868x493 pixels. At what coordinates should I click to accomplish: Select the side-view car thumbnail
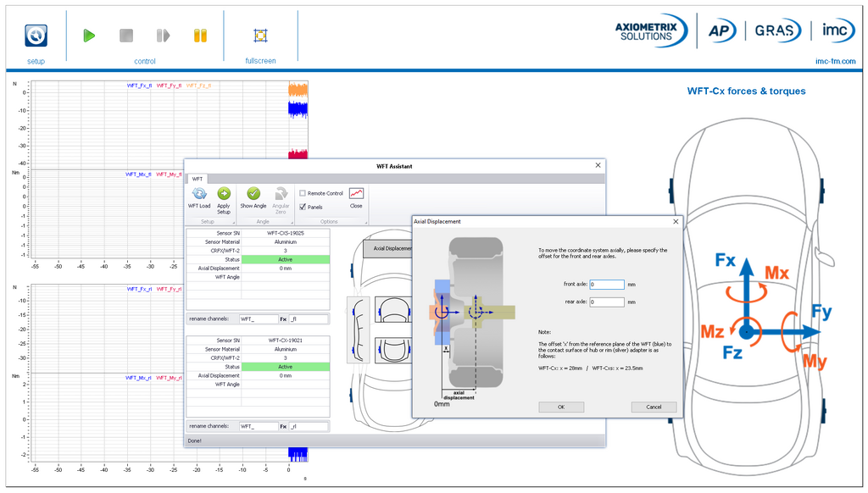[359, 330]
